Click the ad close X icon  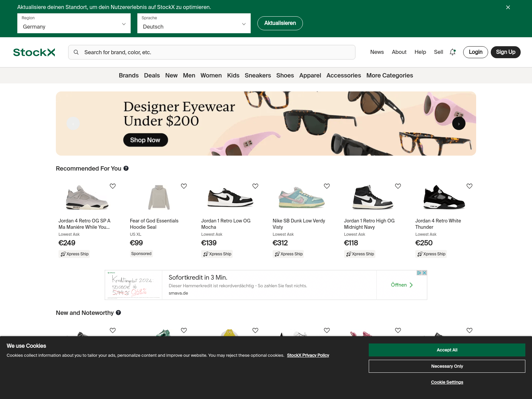point(425,273)
